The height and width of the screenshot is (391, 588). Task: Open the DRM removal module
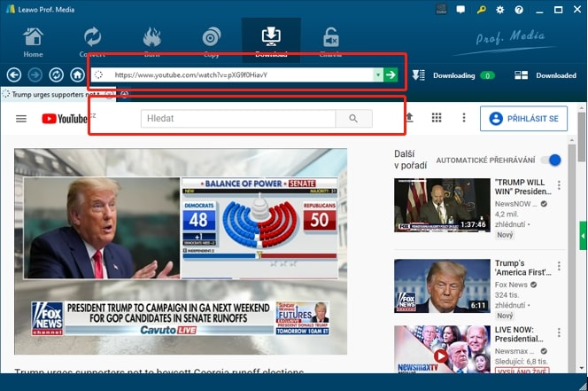pyautogui.click(x=331, y=42)
